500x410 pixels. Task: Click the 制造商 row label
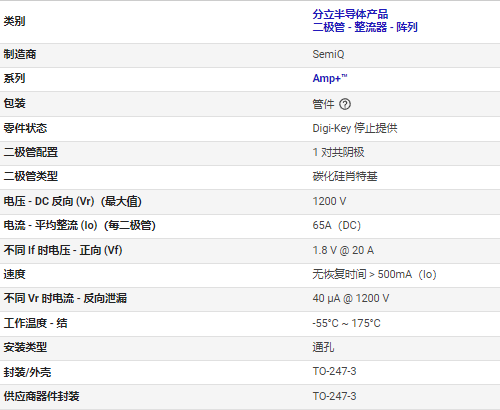click(20, 54)
